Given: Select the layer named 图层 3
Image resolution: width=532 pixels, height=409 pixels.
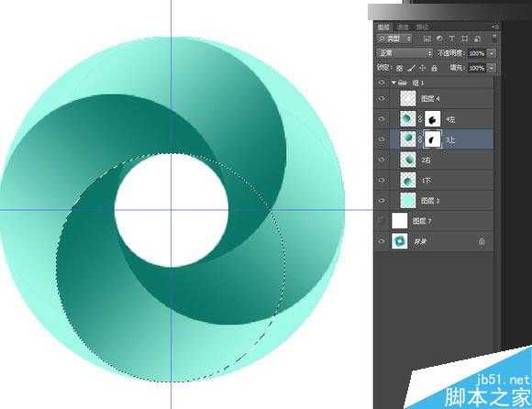Looking at the screenshot, I should 430,201.
